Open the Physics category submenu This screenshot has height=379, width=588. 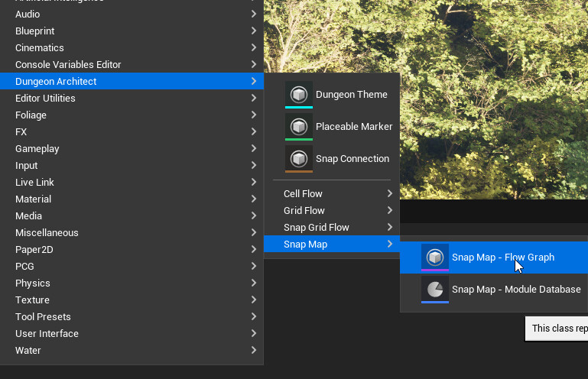(132, 283)
